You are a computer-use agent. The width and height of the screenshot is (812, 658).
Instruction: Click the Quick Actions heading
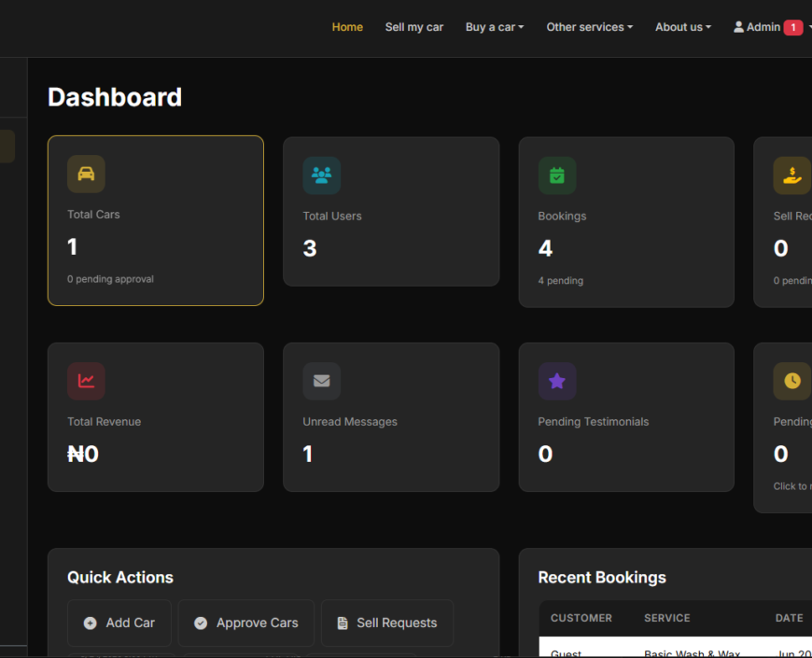pyautogui.click(x=120, y=577)
